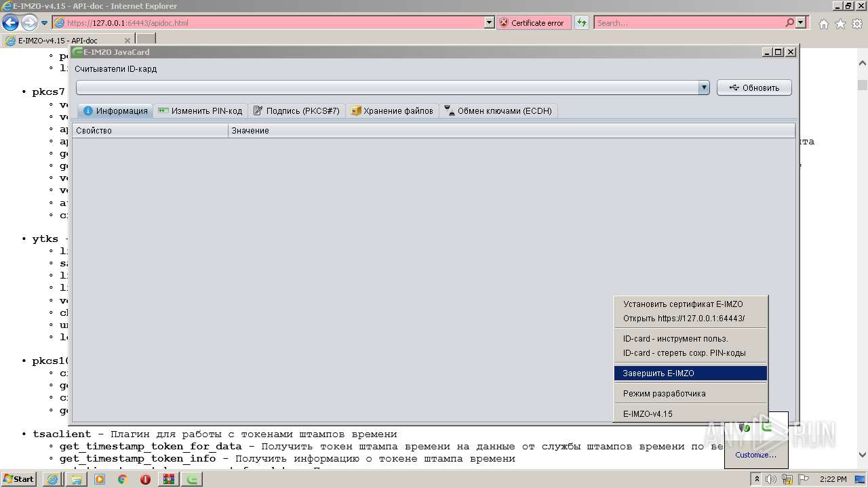Open the media player taskbar icon
Viewport: 868px width, 488px height.
100,479
